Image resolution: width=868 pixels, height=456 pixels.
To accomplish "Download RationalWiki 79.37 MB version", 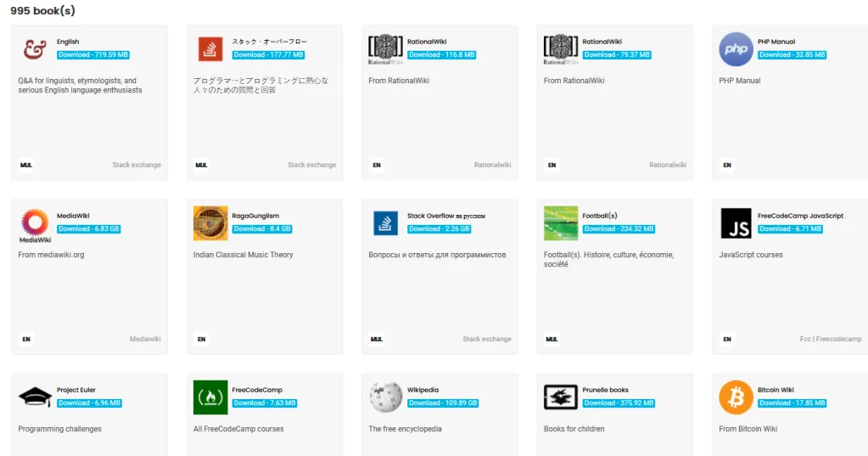I will point(617,55).
